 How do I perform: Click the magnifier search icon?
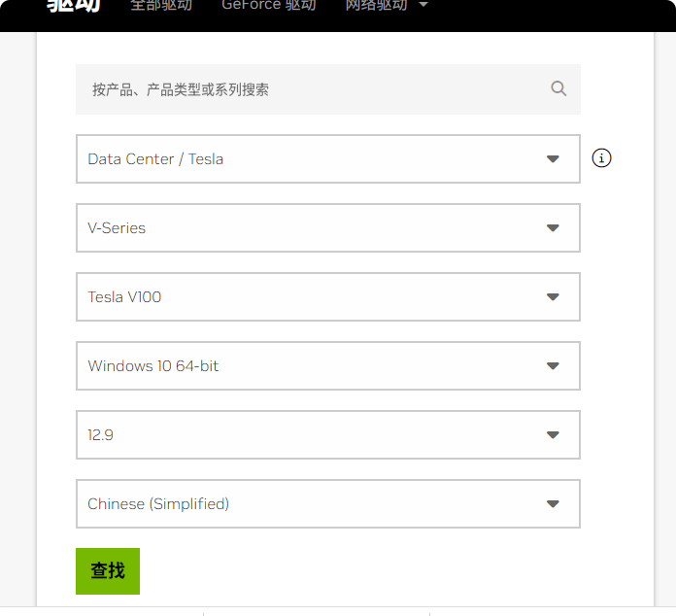point(558,88)
